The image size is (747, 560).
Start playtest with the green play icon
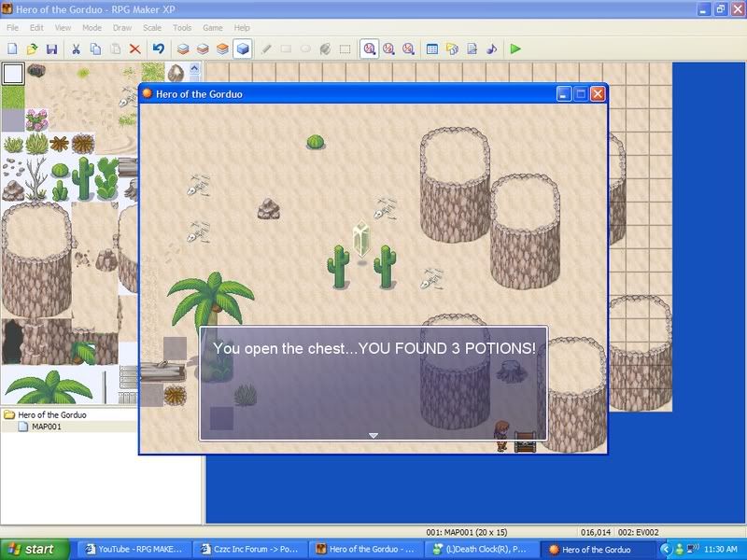pos(515,49)
